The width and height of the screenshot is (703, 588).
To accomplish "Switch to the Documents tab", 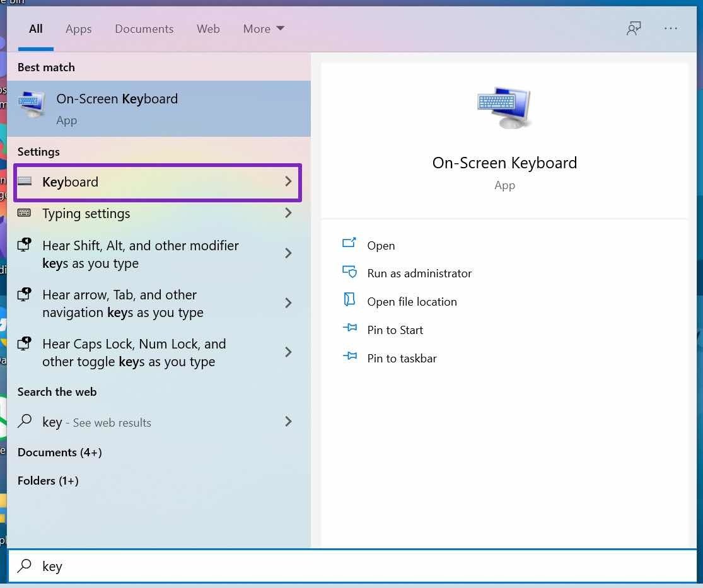I will click(x=144, y=29).
